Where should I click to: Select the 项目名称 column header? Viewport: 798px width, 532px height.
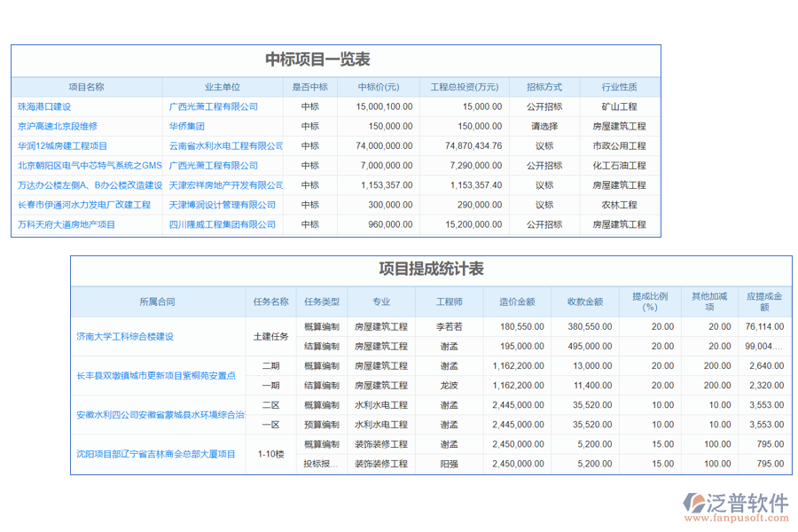tap(84, 86)
